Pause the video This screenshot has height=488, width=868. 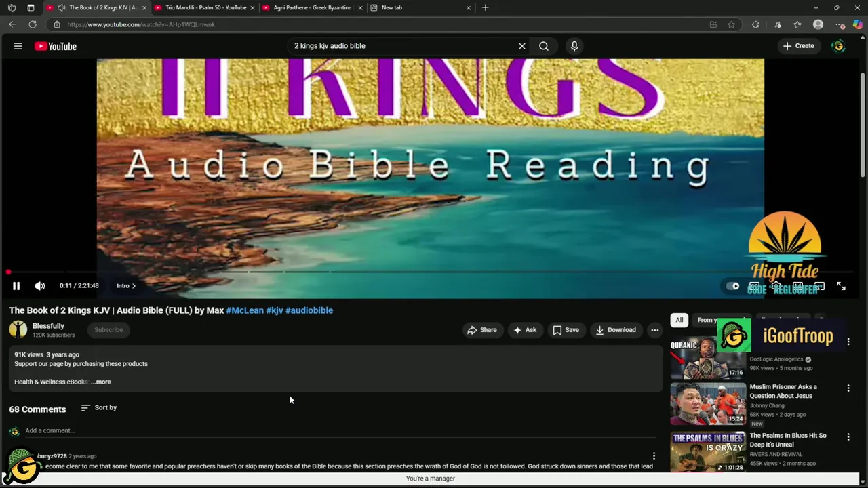pyautogui.click(x=16, y=286)
